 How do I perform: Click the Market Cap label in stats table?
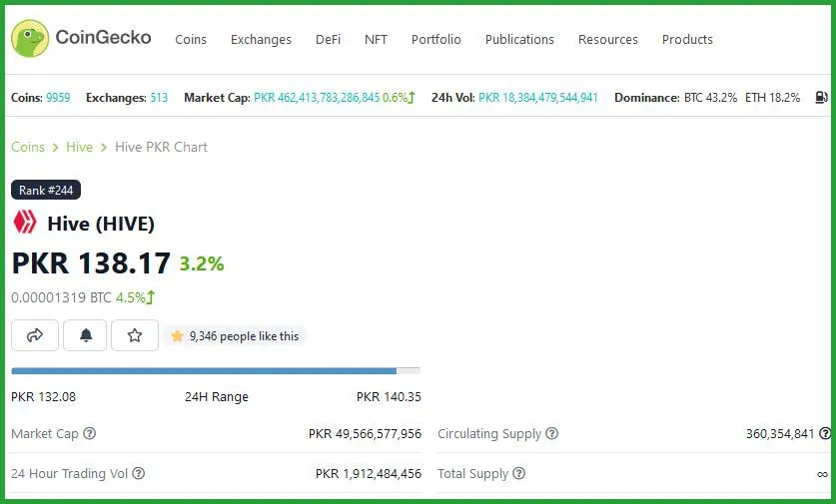point(45,434)
